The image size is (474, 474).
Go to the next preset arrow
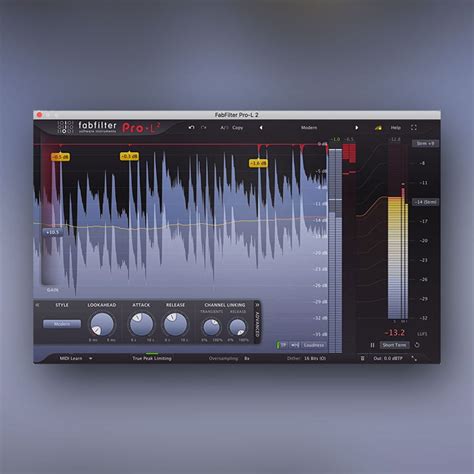pos(356,128)
